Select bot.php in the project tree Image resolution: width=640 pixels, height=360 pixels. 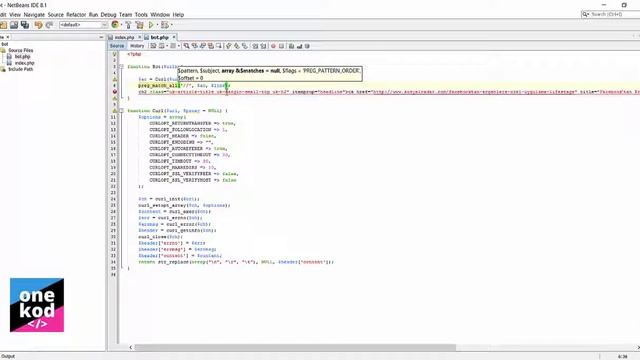(x=22, y=57)
